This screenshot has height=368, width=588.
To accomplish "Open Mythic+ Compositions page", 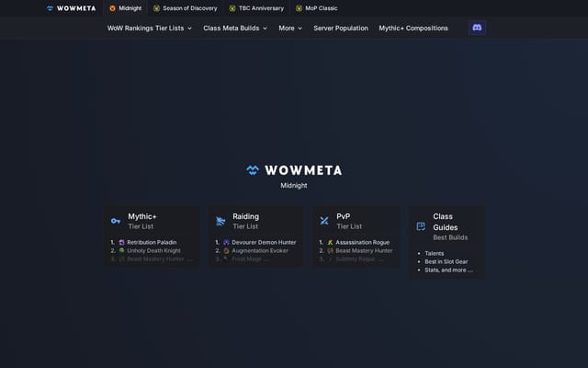I will pos(413,29).
